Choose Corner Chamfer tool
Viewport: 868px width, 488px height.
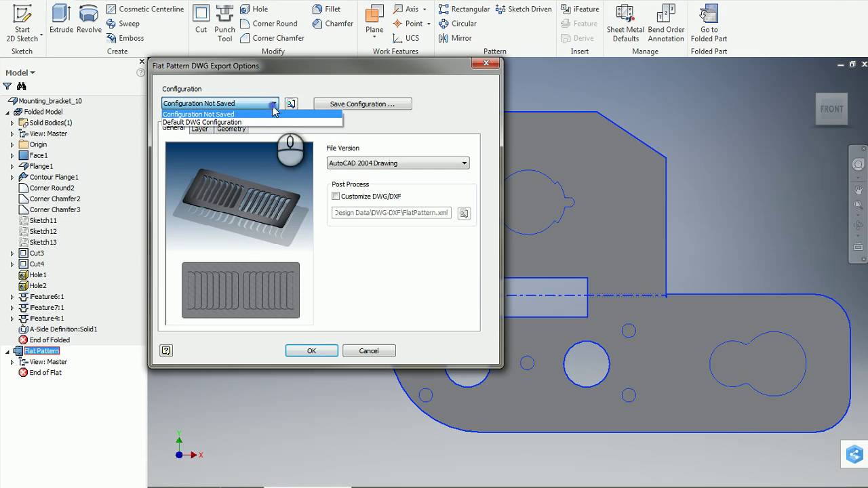(272, 38)
